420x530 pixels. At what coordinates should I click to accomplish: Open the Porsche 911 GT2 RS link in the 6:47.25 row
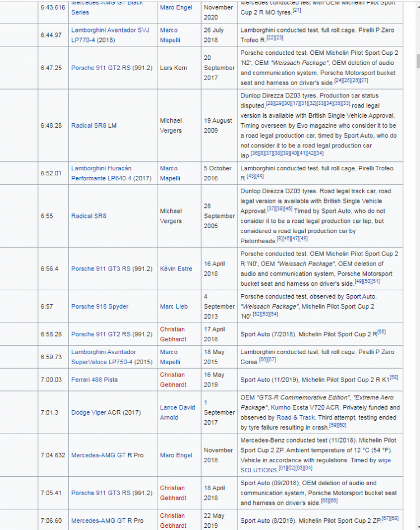coord(101,68)
